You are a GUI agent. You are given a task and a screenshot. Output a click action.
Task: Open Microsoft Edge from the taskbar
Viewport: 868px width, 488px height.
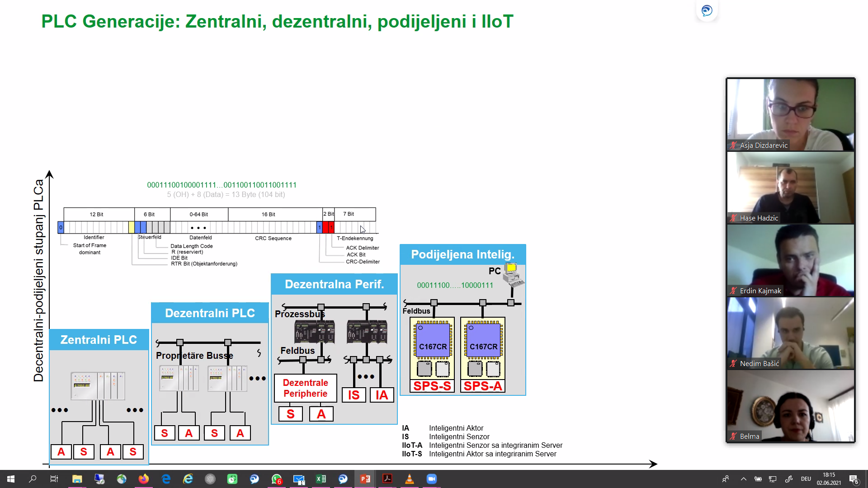[x=166, y=479]
